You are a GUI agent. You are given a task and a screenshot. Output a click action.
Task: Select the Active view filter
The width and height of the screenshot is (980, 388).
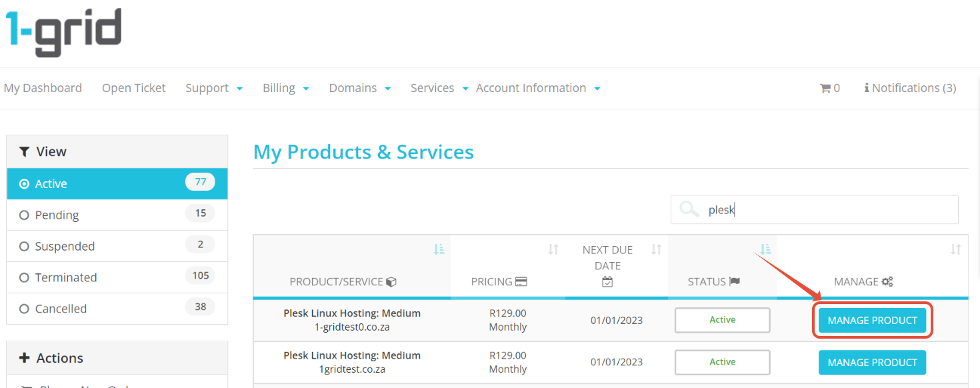[x=117, y=184]
